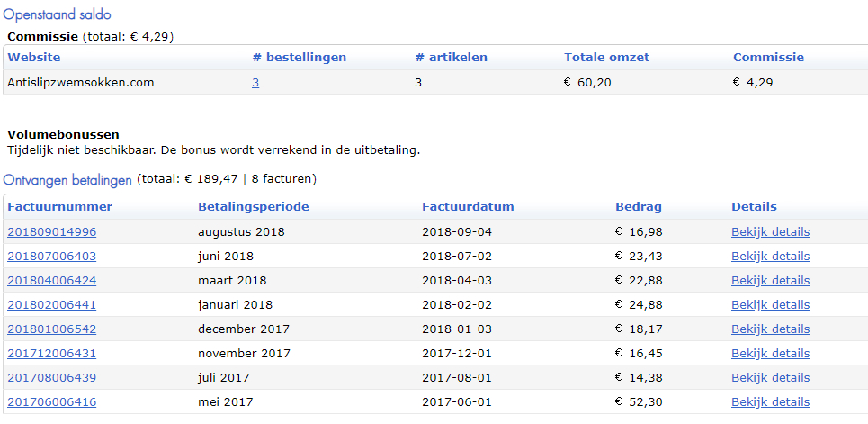View details for augustus 2018 payment

point(770,231)
